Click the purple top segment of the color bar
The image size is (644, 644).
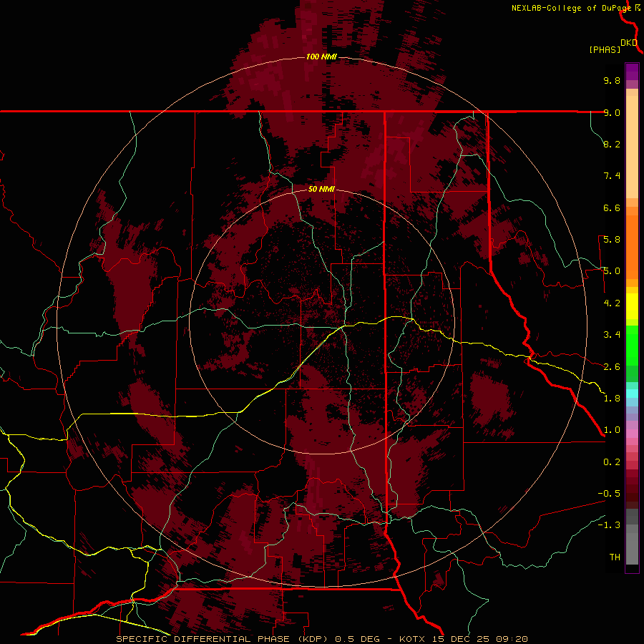632,72
